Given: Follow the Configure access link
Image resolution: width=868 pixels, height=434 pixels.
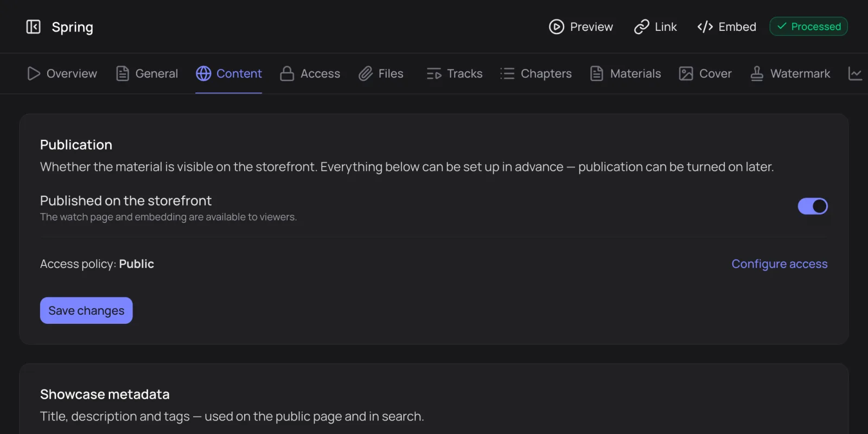Looking at the screenshot, I should (x=780, y=264).
